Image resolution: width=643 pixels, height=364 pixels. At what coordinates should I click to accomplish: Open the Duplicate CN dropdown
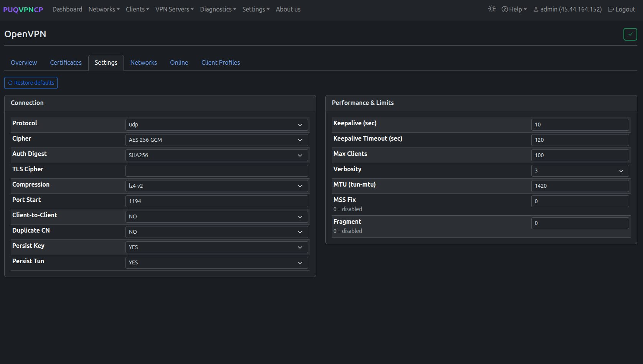(x=216, y=232)
